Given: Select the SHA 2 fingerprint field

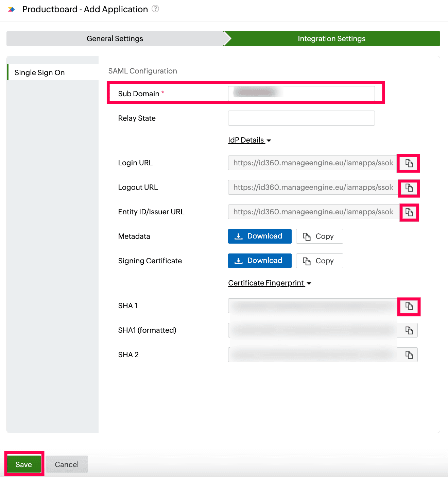Looking at the screenshot, I should click(314, 355).
